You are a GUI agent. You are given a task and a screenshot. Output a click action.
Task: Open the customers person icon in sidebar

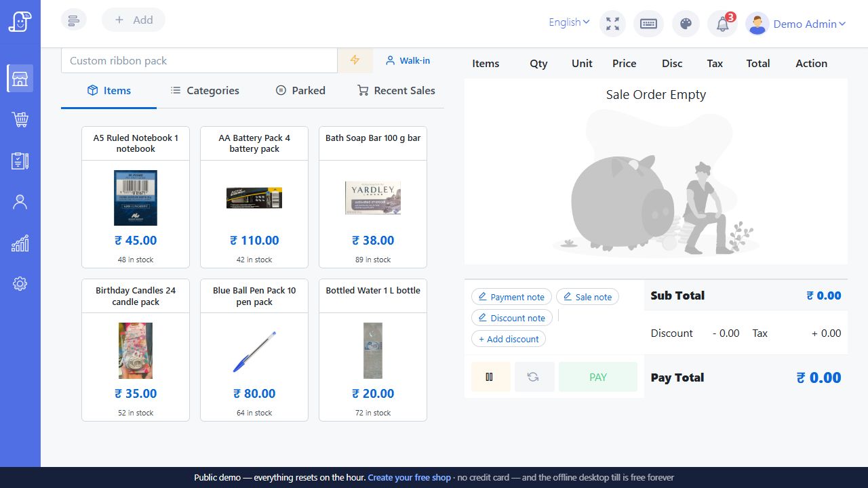[x=20, y=202]
